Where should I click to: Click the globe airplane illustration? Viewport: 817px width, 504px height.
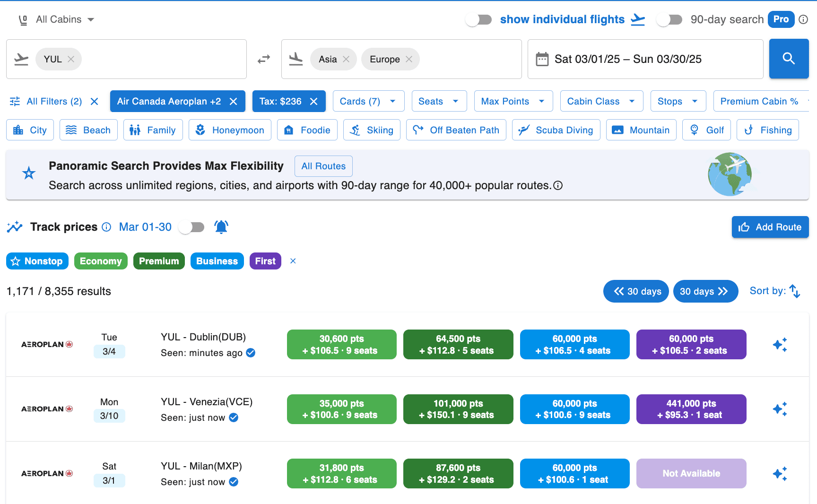coord(730,174)
